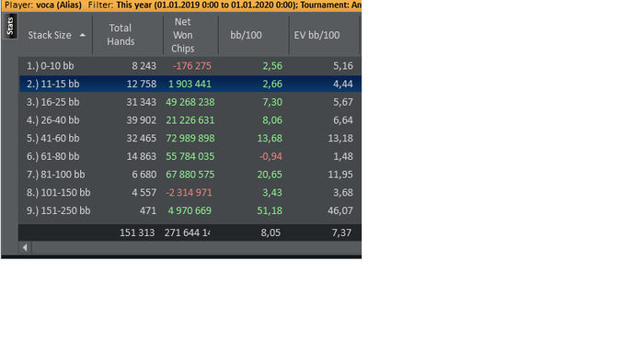This screenshot has height=362, width=644.
Task: Click net won chips 21 226 631
Action: 190,120
